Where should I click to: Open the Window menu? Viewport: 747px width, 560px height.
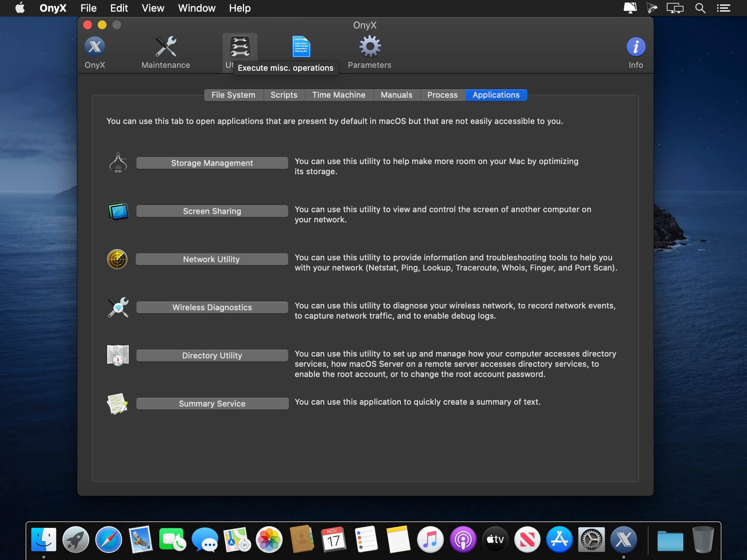197,8
